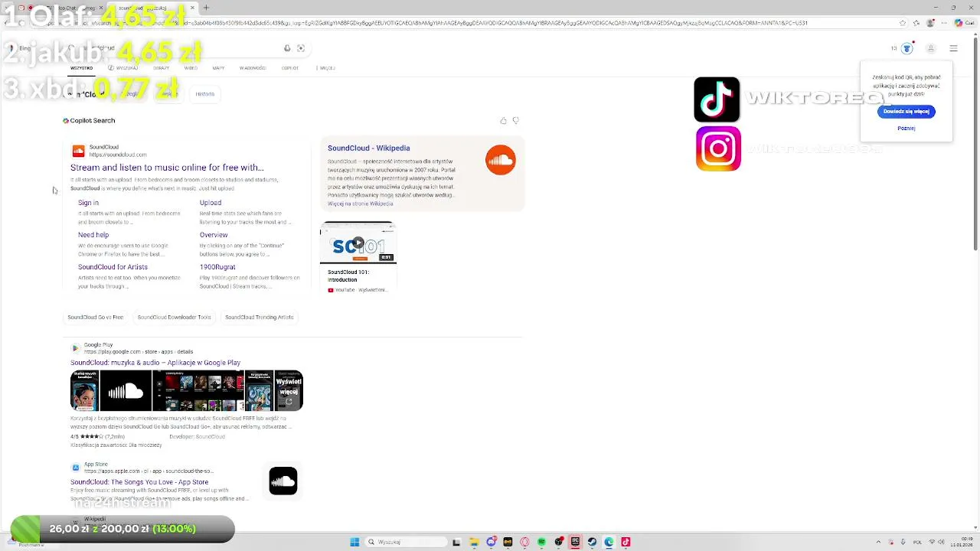
Task: Open the SoundCloud Upload sublink
Action: pos(211,203)
